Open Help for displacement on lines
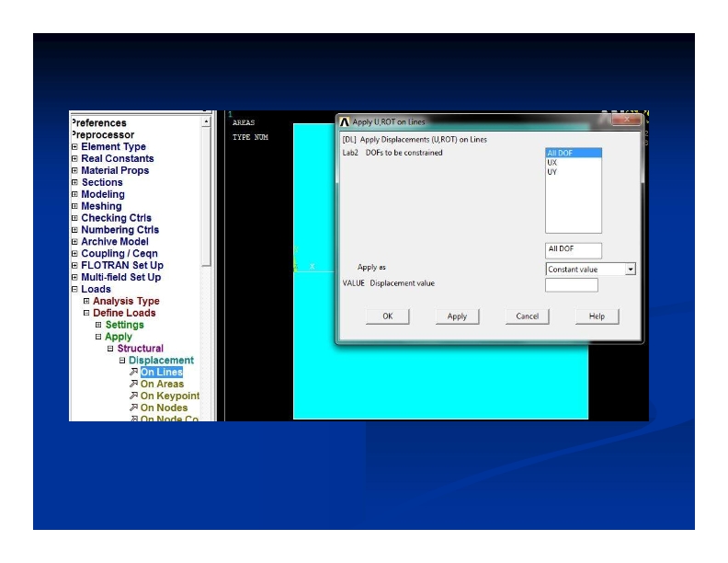 597,316
